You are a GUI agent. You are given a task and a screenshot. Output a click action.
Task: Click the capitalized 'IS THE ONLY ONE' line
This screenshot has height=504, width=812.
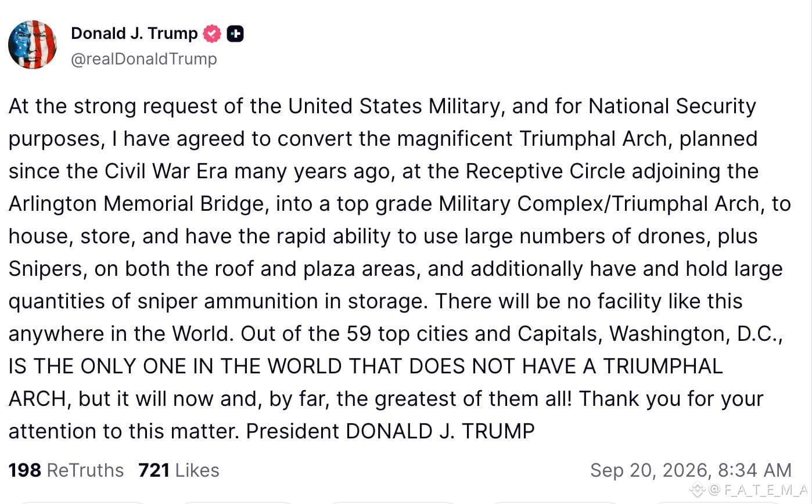[365, 366]
